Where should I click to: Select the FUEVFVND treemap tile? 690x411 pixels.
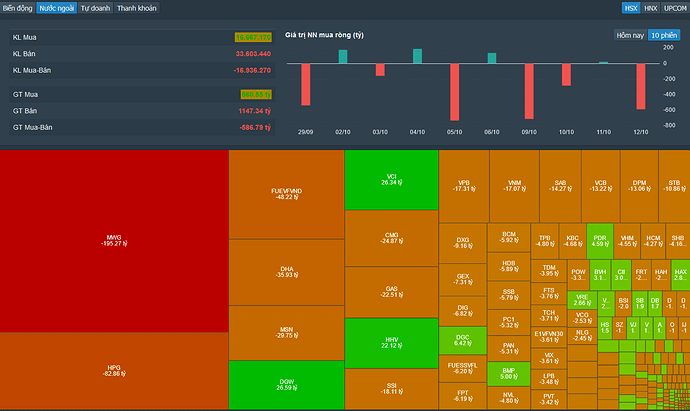(286, 194)
